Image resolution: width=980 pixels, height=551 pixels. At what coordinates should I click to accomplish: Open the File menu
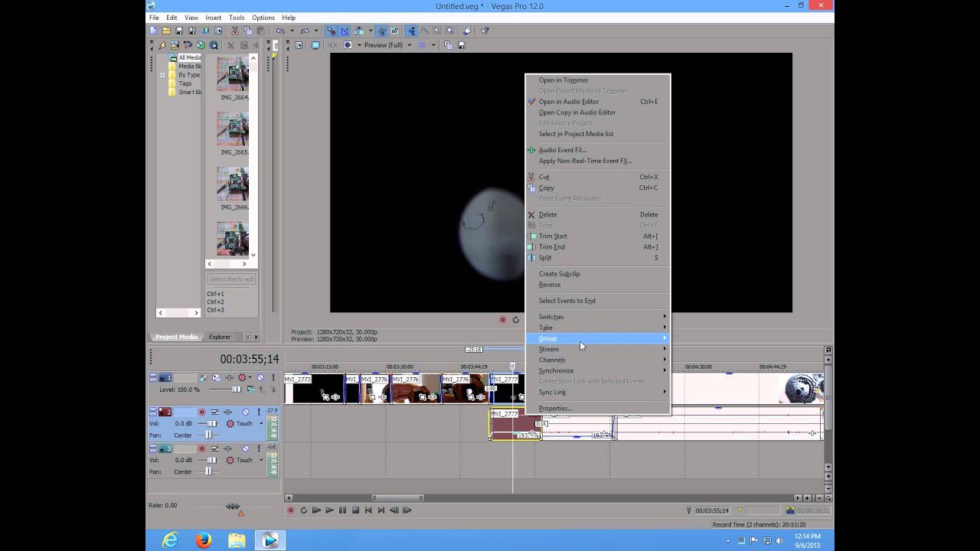[154, 18]
